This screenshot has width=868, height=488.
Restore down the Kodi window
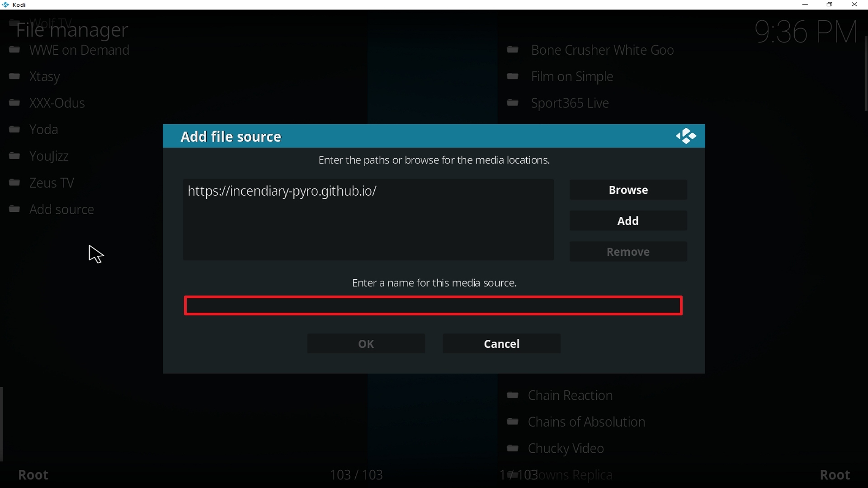830,5
